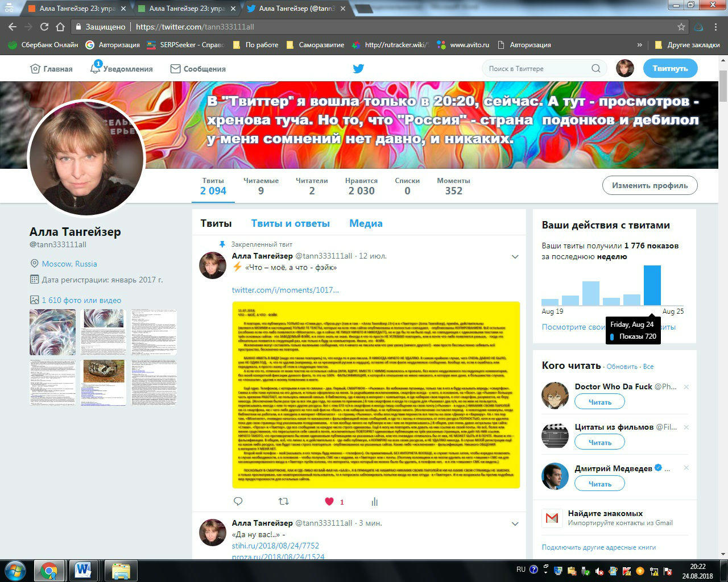
Task: Follow Doctor Who Da Fuck with Читать
Action: 599,402
